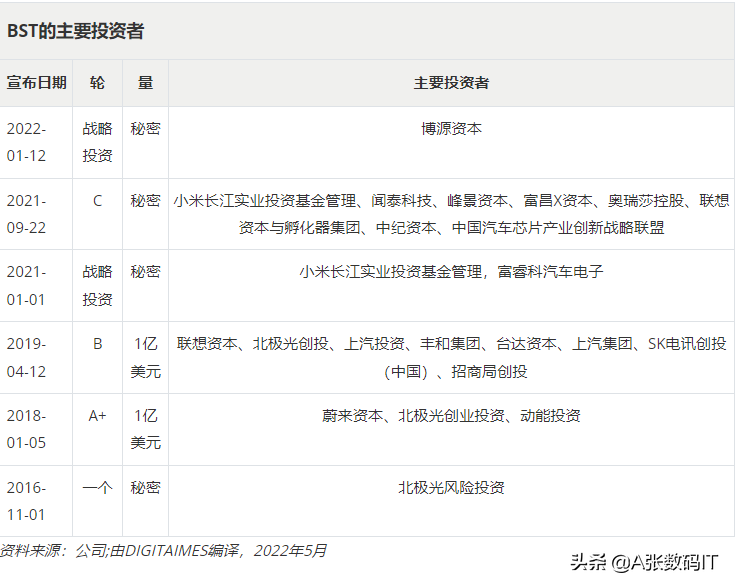Click the date cell 2022-01-12

tap(26, 142)
